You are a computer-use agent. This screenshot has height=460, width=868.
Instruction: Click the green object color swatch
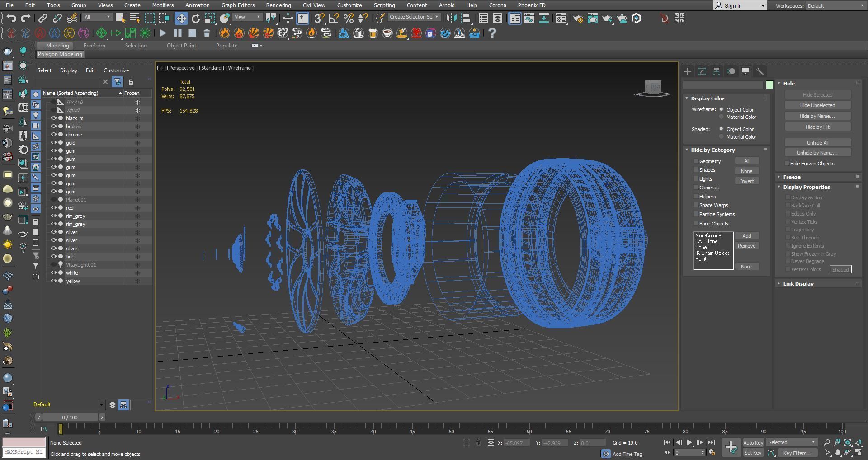[769, 85]
